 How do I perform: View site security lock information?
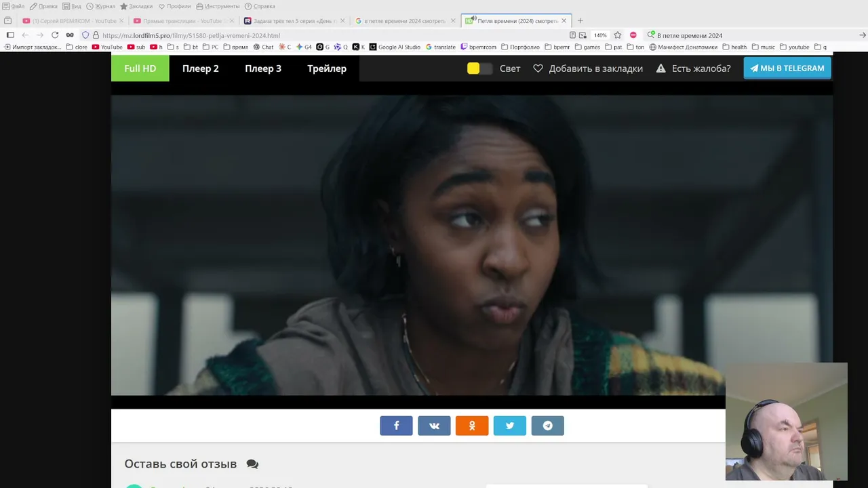96,35
